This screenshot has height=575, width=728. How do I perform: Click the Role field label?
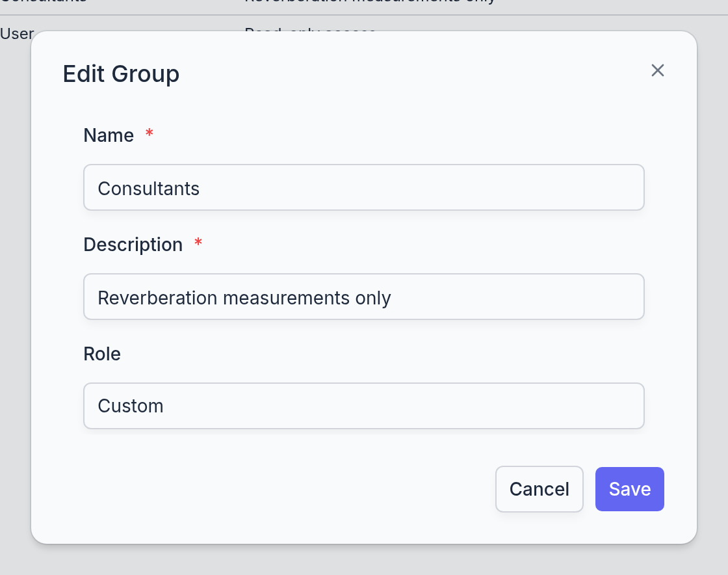tap(102, 354)
